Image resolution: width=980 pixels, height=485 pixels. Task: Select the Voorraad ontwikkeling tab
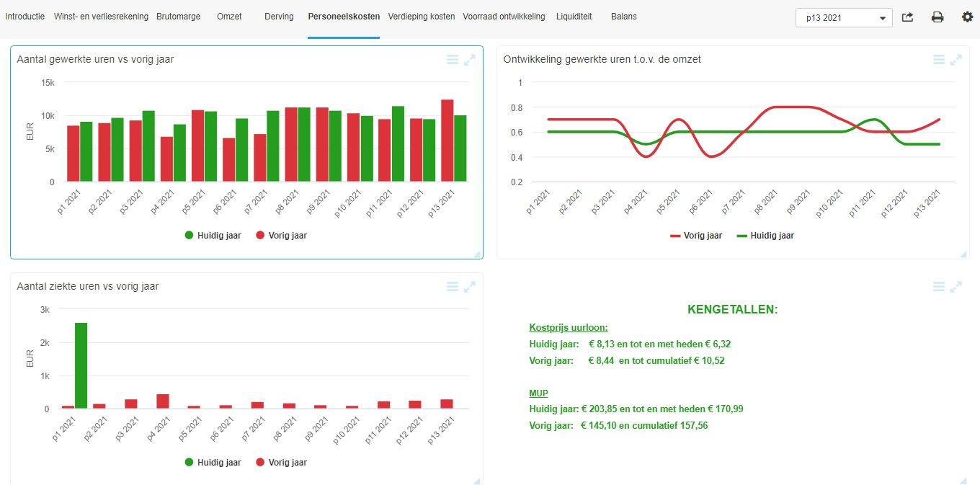[x=504, y=17]
